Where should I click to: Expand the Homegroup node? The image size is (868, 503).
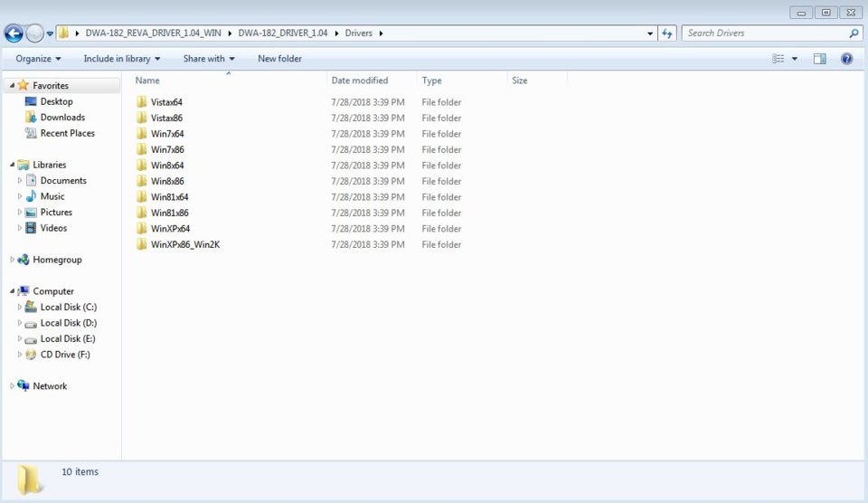[x=12, y=260]
